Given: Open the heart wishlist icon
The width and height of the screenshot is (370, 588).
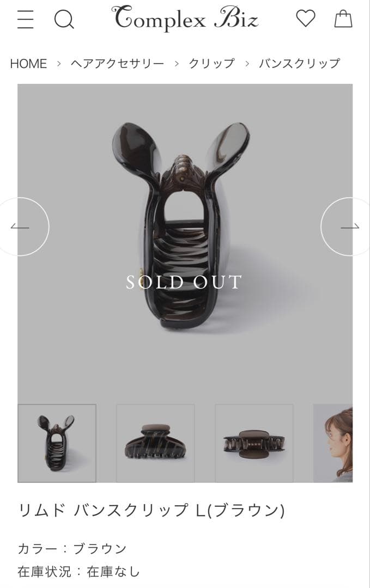Looking at the screenshot, I should [x=306, y=19].
